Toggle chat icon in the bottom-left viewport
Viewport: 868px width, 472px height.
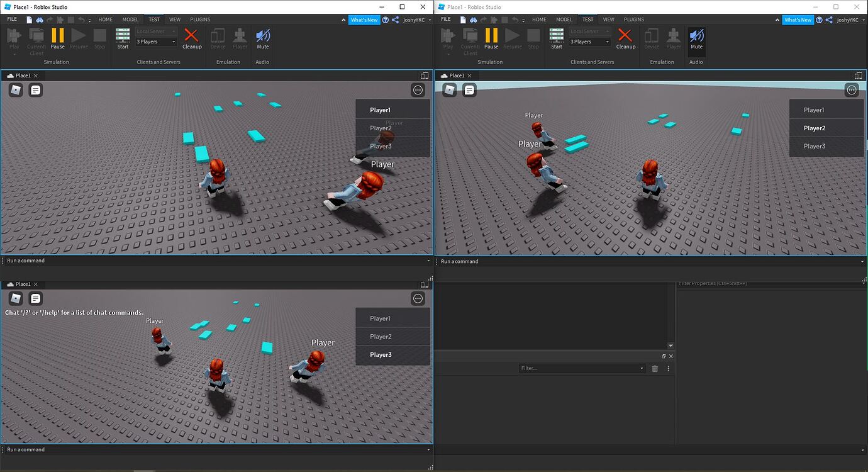(36, 298)
